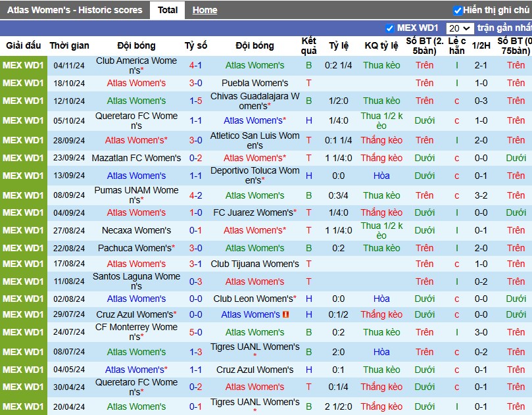Viewport: 532px width, 415px height.
Task: Click the 4-1 score on 04/11/24 match
Action: (x=195, y=66)
